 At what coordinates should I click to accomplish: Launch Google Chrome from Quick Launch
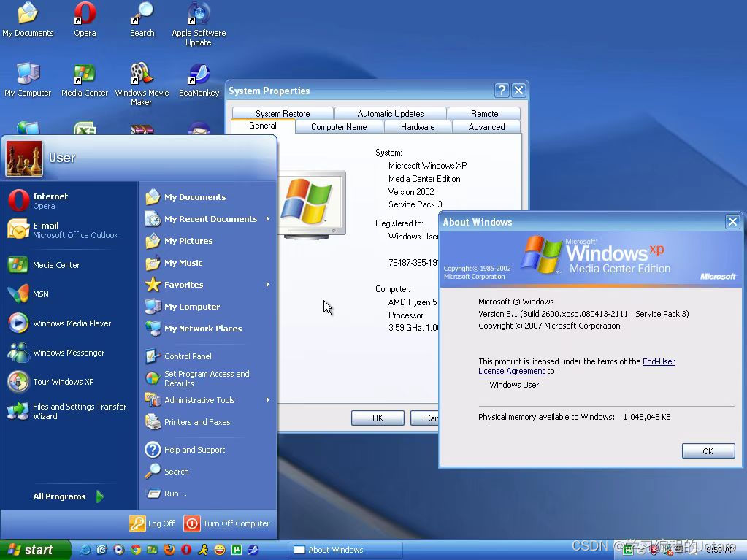pyautogui.click(x=136, y=550)
